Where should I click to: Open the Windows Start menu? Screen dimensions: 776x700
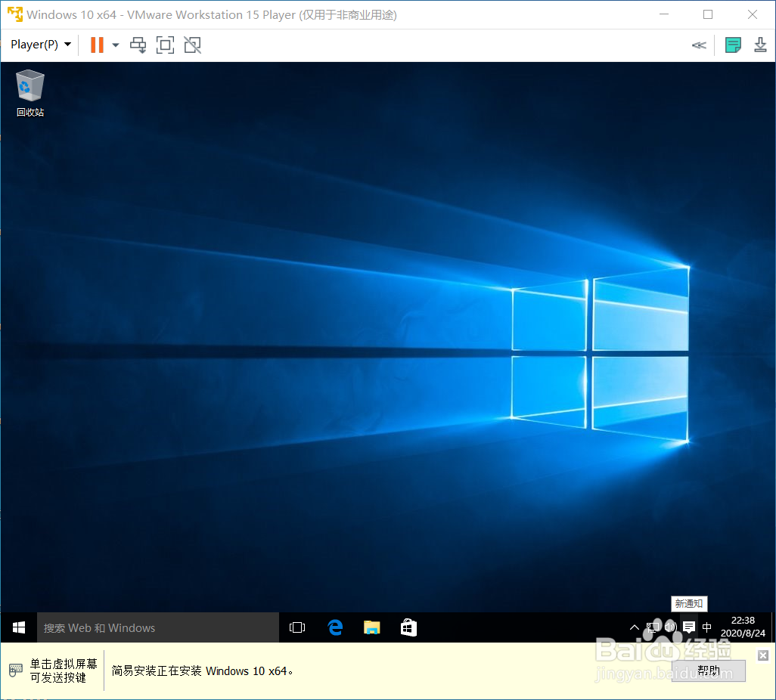(19, 627)
